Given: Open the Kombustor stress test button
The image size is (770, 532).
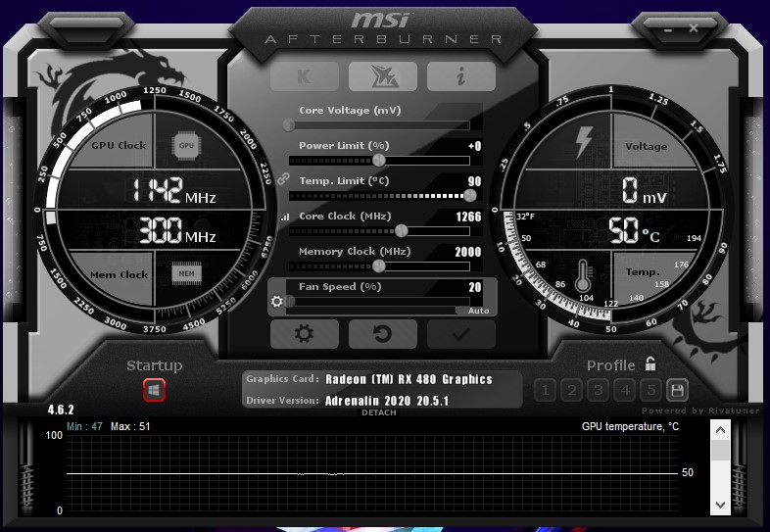Looking at the screenshot, I should click(305, 76).
